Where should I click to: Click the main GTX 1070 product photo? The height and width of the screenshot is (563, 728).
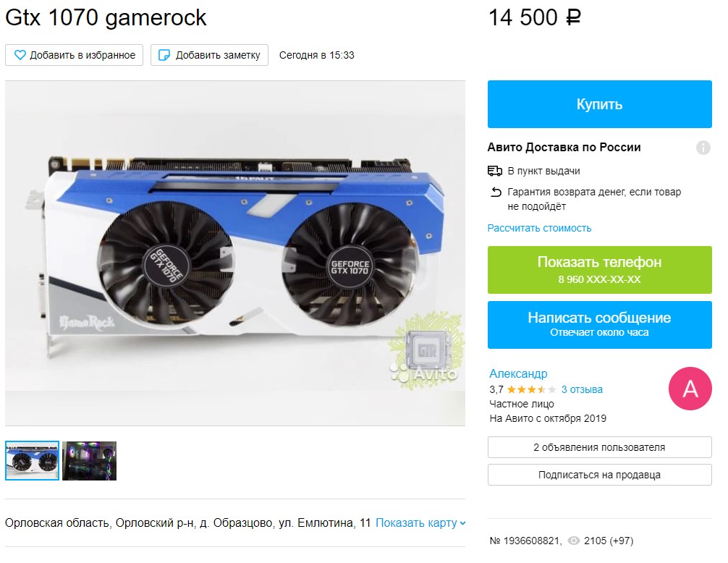[235, 253]
